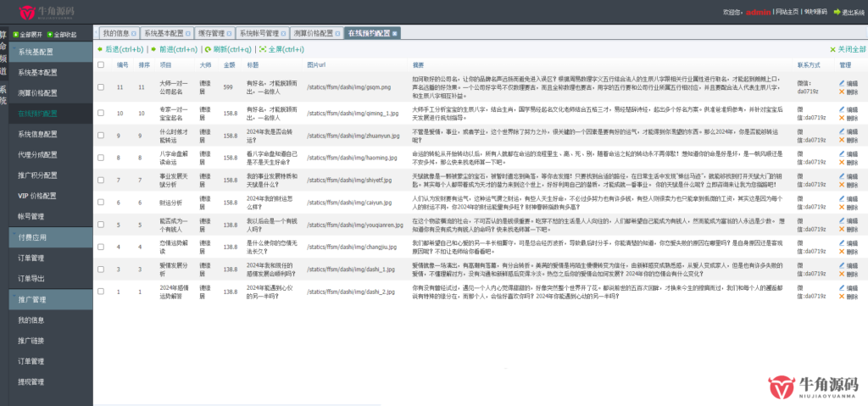
Task: Collapse the 付费应用 sidebar section
Action: click(51, 237)
